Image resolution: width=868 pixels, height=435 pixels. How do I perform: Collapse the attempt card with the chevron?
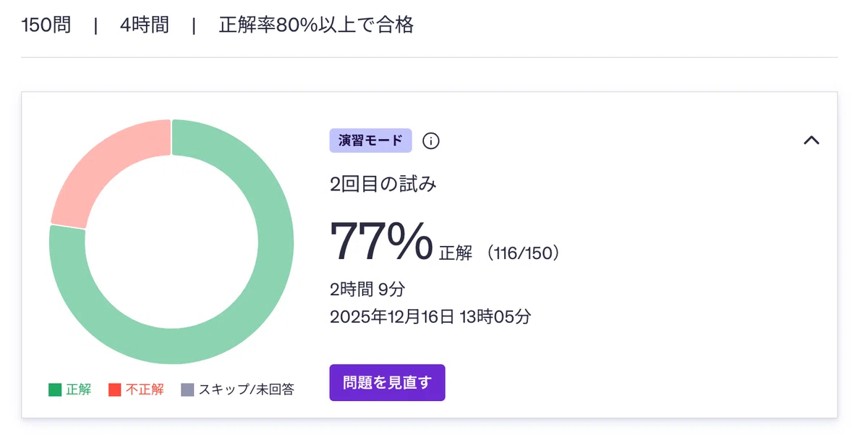point(812,140)
